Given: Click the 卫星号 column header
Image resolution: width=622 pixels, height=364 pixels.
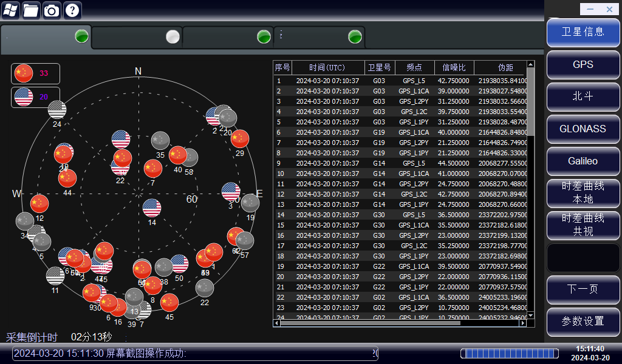Looking at the screenshot, I should [x=380, y=68].
